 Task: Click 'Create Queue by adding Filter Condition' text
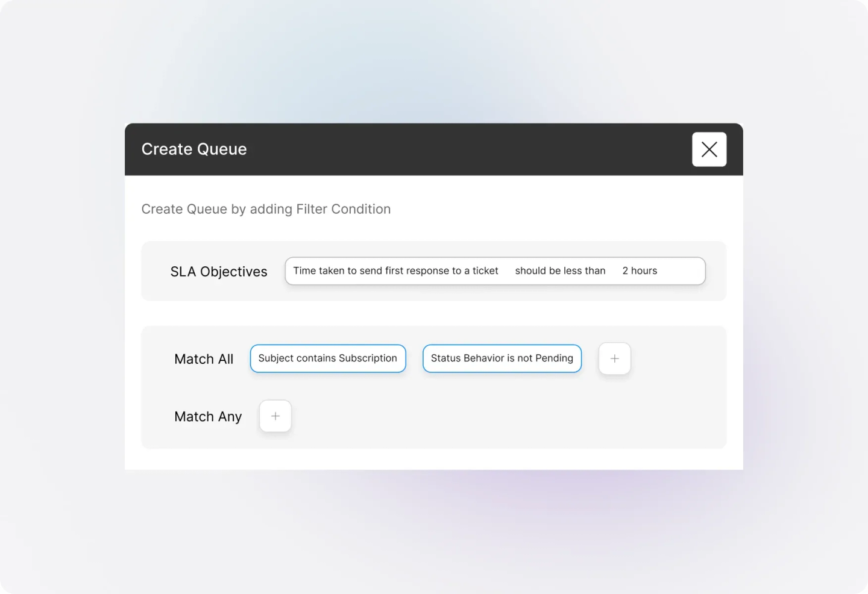click(266, 209)
